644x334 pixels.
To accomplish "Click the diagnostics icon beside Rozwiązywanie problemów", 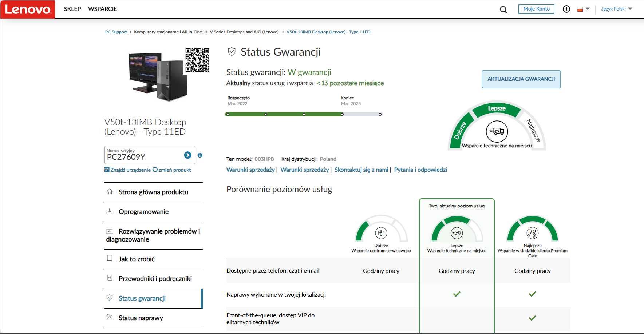I will tap(109, 231).
